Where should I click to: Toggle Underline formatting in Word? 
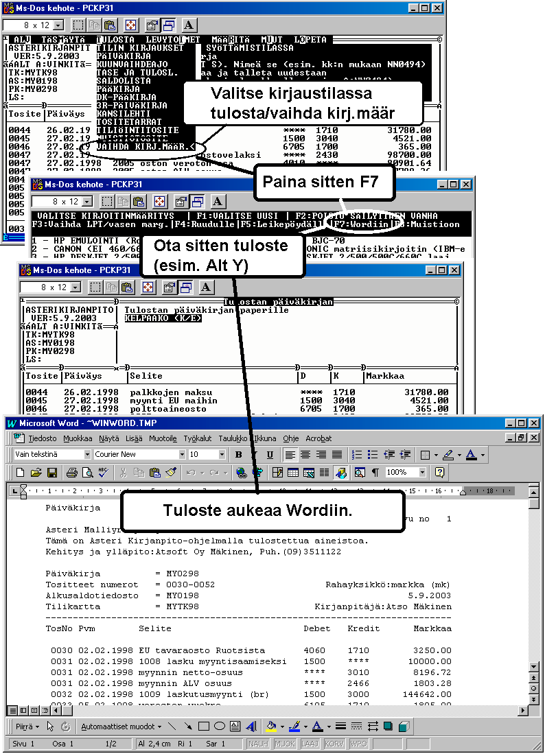pos(270,454)
